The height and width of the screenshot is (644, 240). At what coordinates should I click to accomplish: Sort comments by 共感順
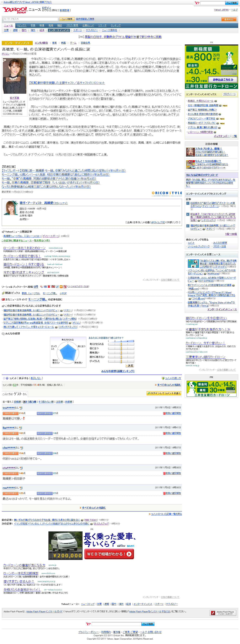[68, 402]
